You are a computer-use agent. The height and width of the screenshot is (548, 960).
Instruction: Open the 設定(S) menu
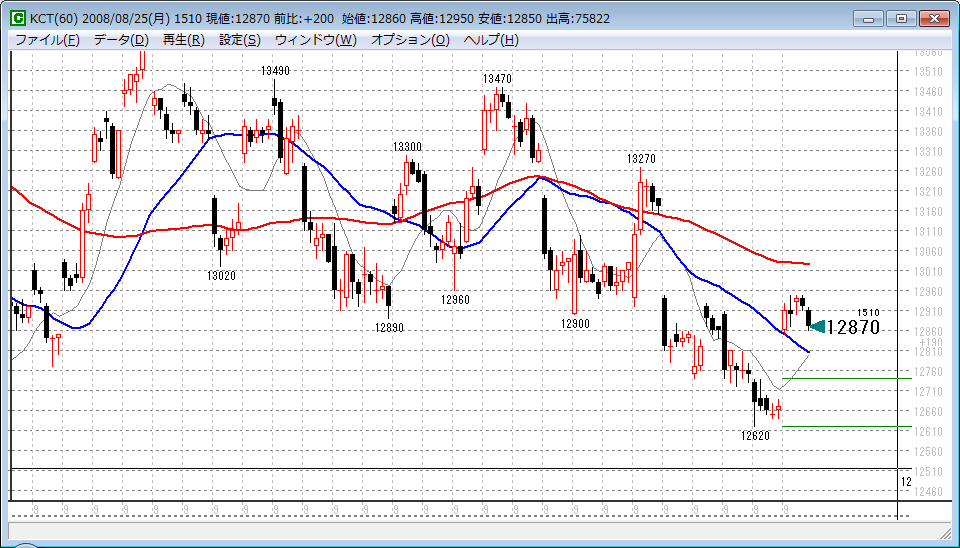click(239, 40)
